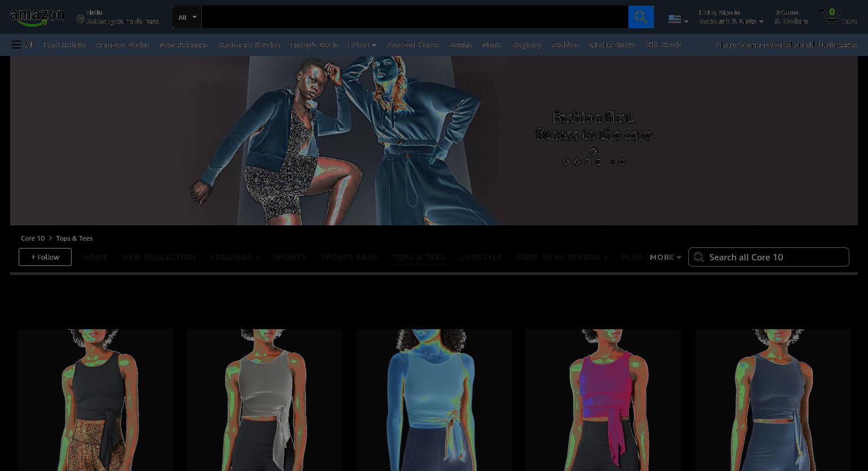Click the Core 10 breadcrumb link

click(33, 238)
